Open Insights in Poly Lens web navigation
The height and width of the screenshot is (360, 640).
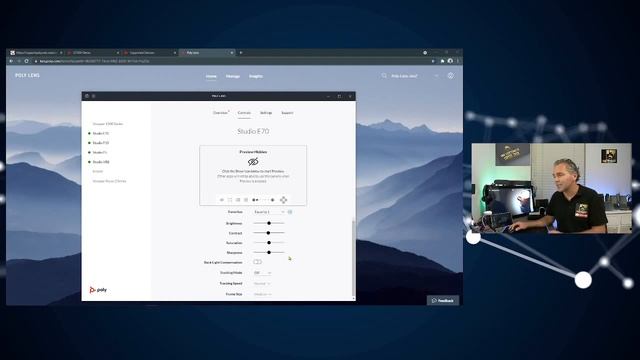point(256,76)
